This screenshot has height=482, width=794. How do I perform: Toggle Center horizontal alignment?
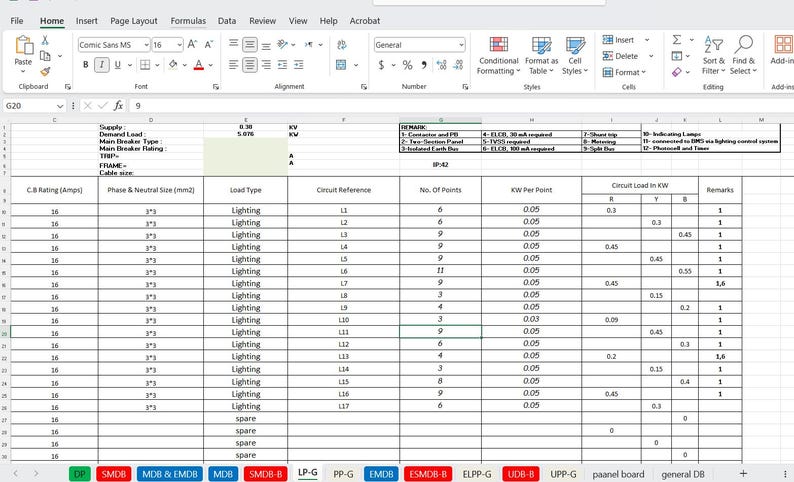(x=250, y=65)
